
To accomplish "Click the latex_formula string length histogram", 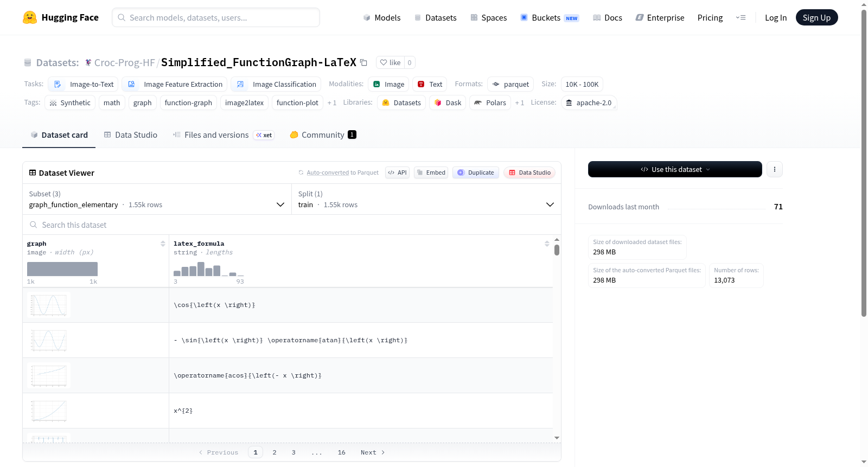I will pyautogui.click(x=209, y=269).
